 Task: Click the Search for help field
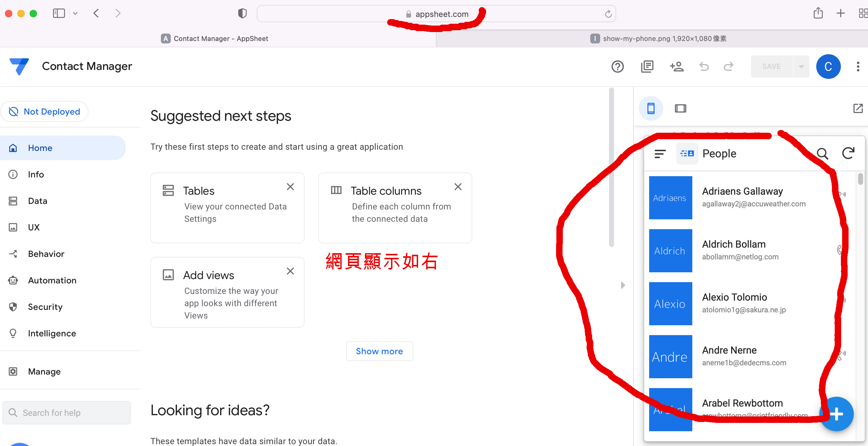(67, 413)
